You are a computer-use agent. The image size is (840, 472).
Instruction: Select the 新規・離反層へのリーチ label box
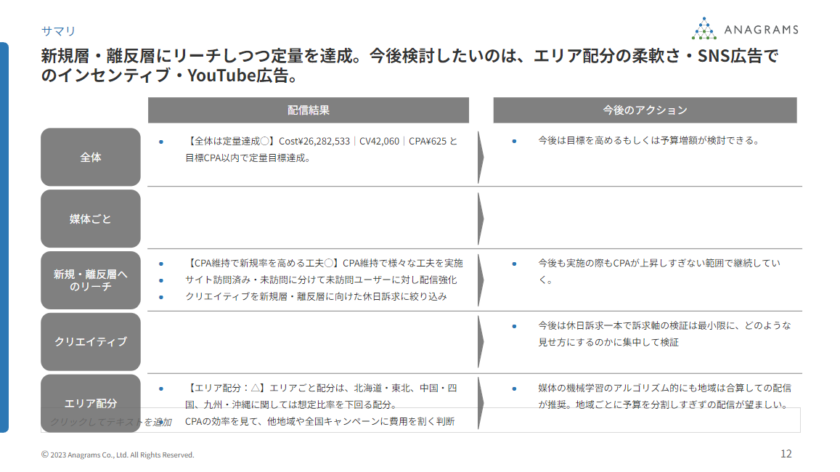[x=90, y=280]
